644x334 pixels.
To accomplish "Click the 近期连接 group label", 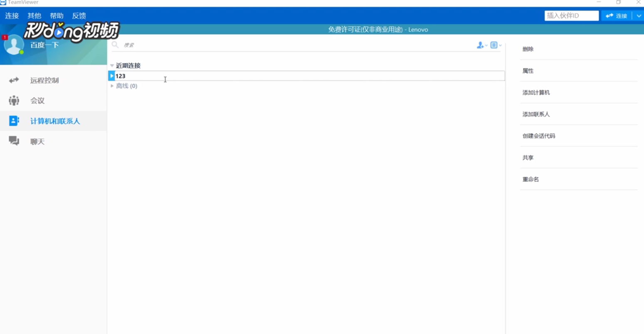I will pyautogui.click(x=128, y=66).
